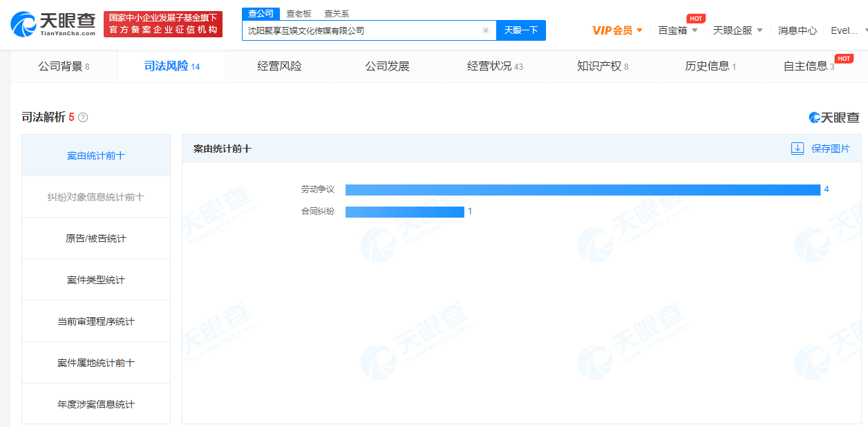Open the 经营风险 tab
Screen dimensions: 868x427
coord(280,66)
